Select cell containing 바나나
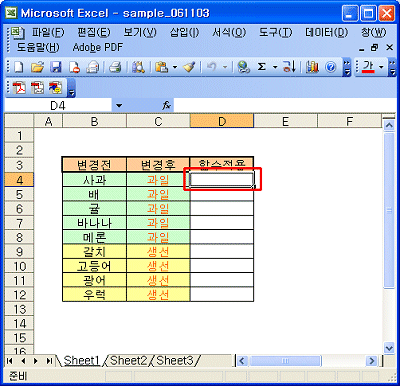The image size is (400, 386). pyautogui.click(x=94, y=223)
